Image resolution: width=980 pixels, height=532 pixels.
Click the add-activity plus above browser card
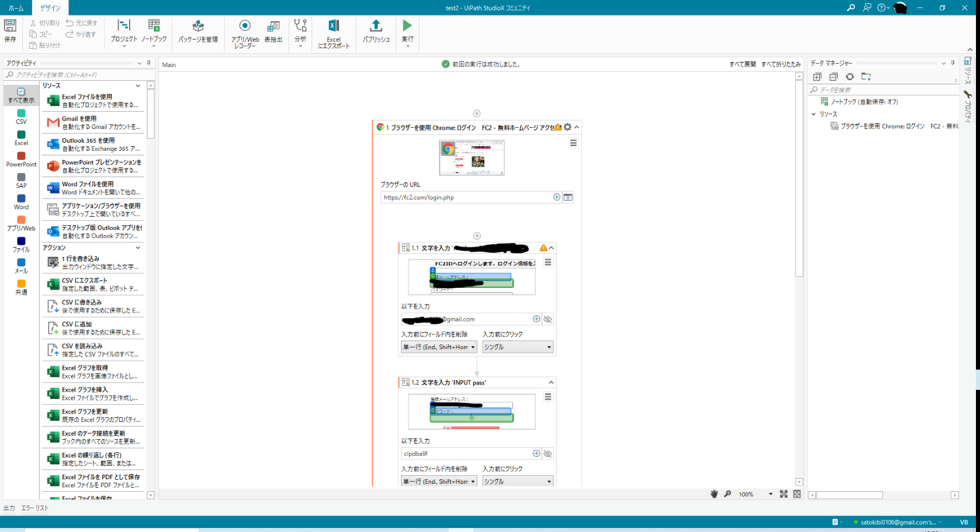477,113
